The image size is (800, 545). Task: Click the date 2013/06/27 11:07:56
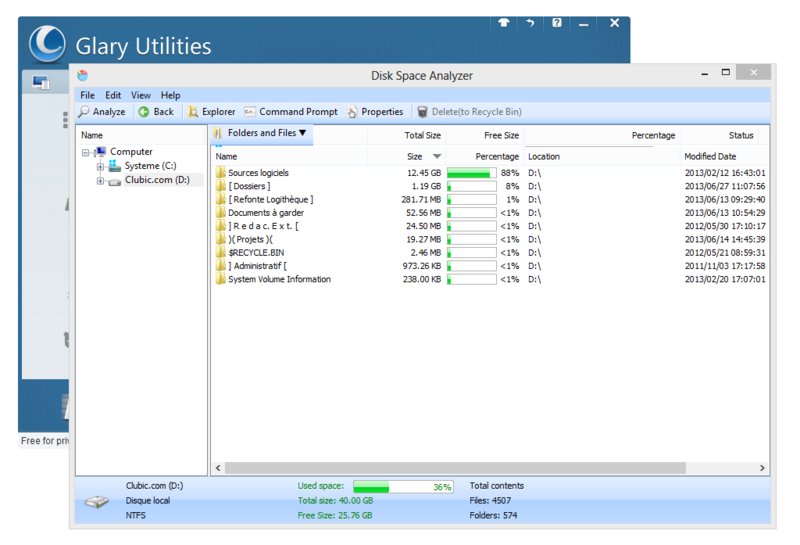tap(725, 186)
